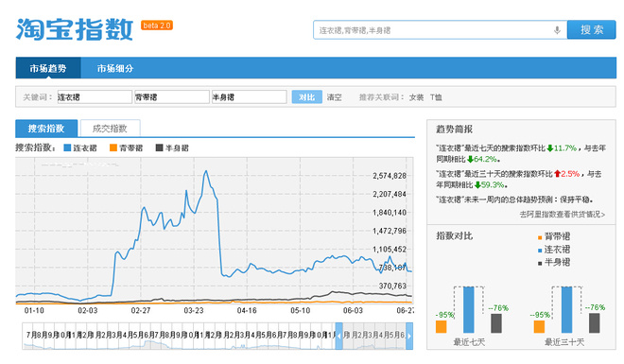
Task: Click the orange -95% bar in 最近七天
Action: [x=442, y=326]
